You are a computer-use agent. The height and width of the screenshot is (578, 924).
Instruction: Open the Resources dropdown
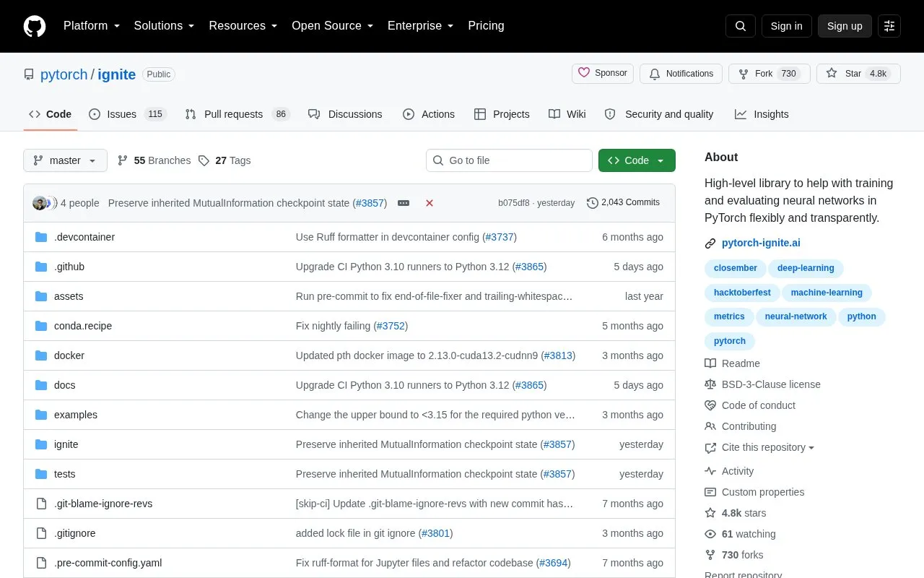[x=243, y=26]
